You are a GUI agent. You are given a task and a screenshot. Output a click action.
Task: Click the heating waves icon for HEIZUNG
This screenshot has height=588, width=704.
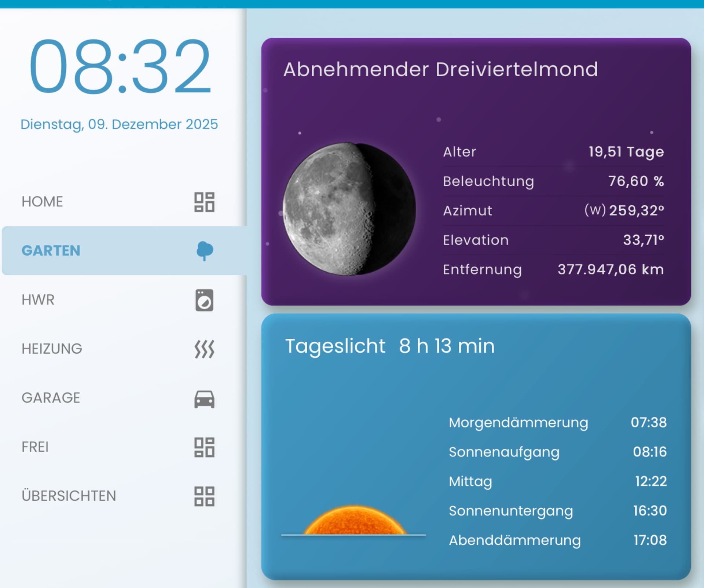coord(204,349)
